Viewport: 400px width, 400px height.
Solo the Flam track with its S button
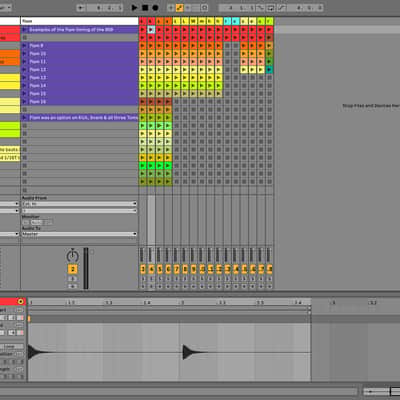(72, 279)
